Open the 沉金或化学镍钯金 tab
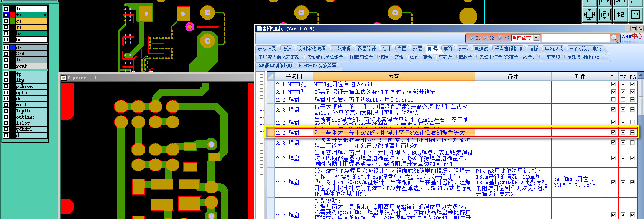Viewport: 644px width, 219px height. (x=325, y=57)
